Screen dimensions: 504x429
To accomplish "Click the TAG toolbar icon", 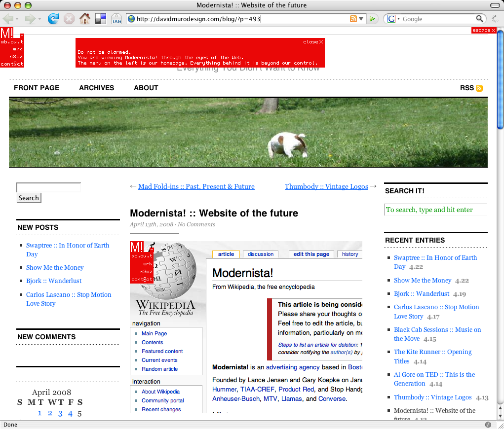I will click(x=116, y=19).
